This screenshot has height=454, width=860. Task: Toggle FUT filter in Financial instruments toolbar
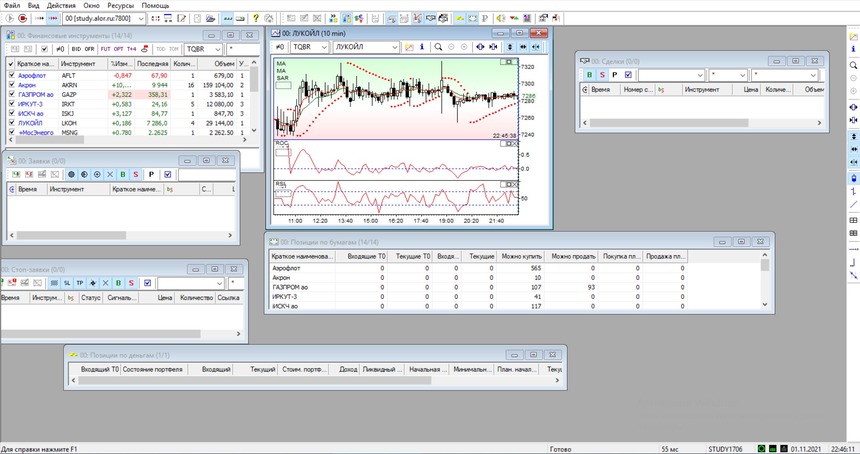[x=105, y=49]
